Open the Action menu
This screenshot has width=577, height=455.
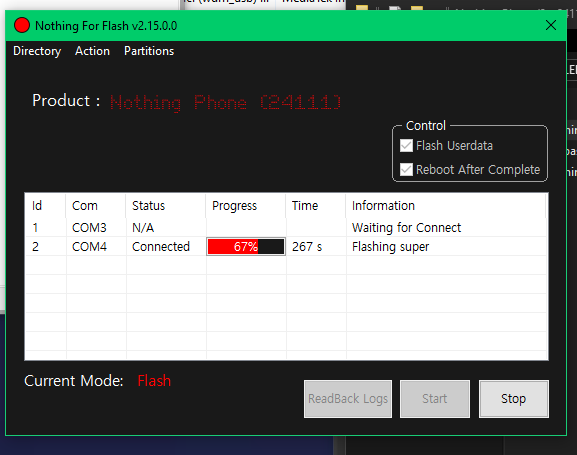tap(92, 51)
